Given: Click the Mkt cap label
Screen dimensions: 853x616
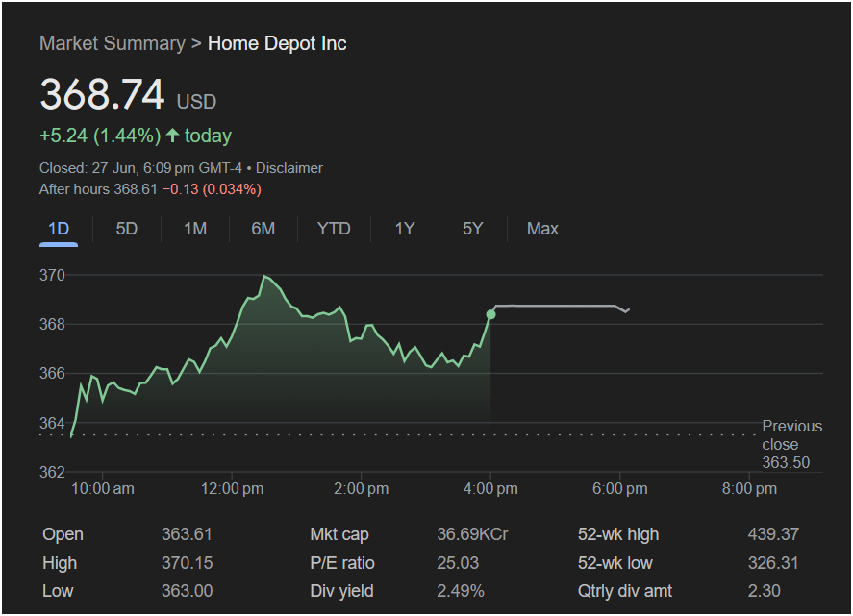Looking at the screenshot, I should (339, 534).
